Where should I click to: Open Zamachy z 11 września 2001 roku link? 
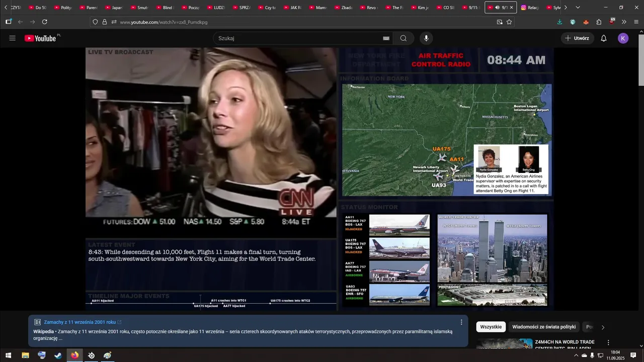coord(80,322)
